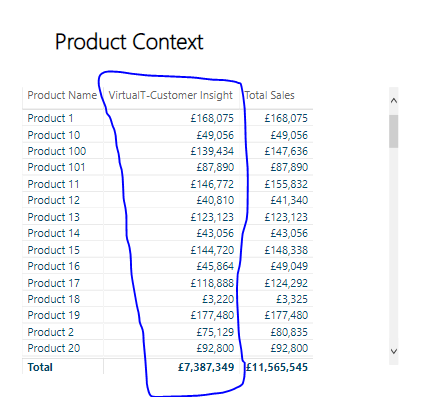Click the £123,123 Customer Insight value

point(212,217)
